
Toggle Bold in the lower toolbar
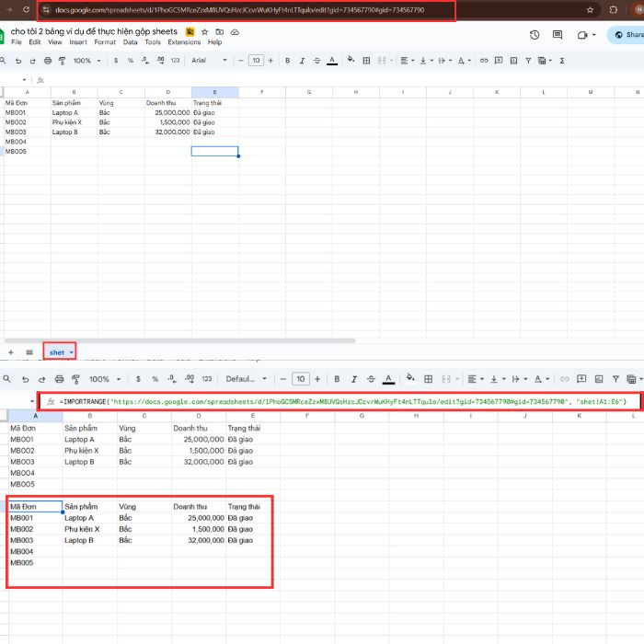coord(337,379)
